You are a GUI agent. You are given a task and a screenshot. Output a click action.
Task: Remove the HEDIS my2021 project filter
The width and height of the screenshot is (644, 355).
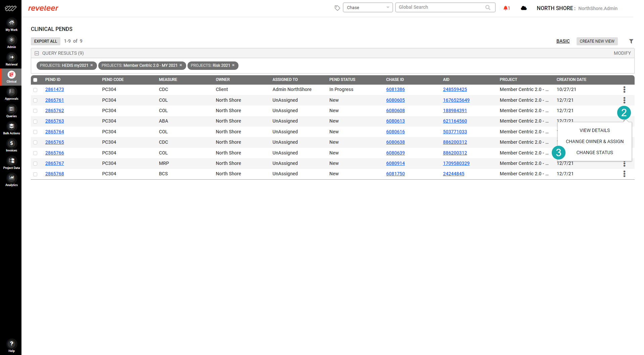click(x=92, y=65)
